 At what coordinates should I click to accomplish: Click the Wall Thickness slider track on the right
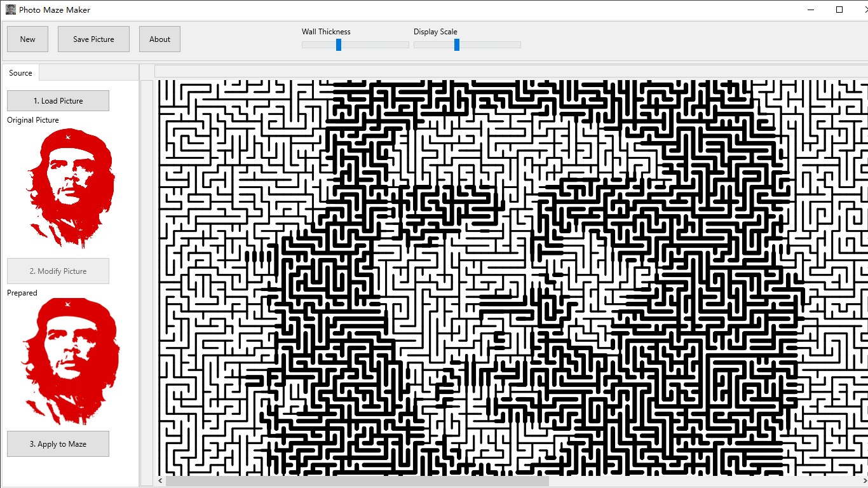tap(381, 44)
